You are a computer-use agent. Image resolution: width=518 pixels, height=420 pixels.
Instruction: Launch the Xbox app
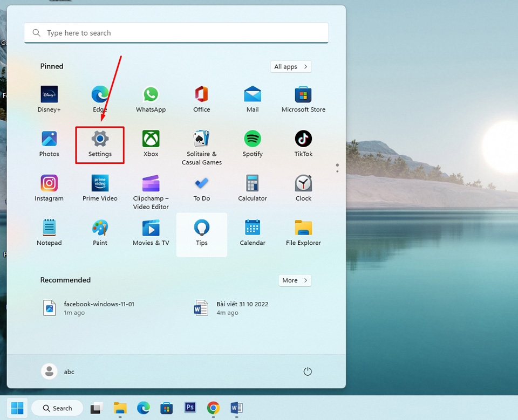pos(151,144)
